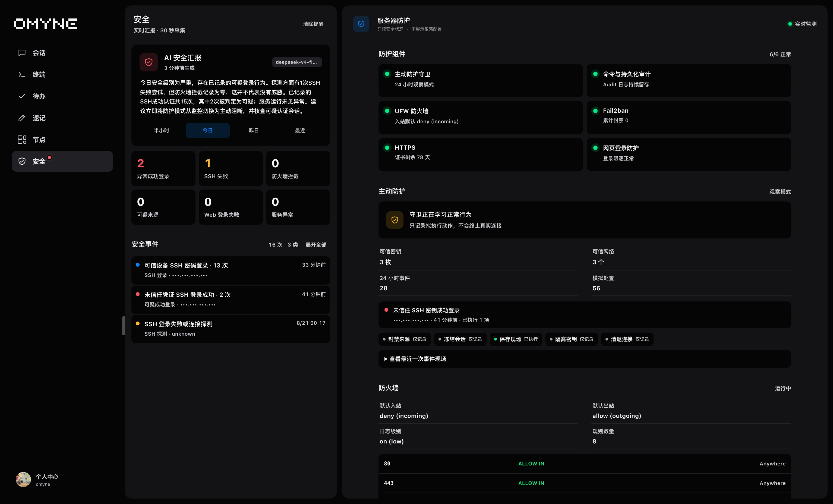
Task: Select the 半小时 time range
Action: [x=162, y=130]
